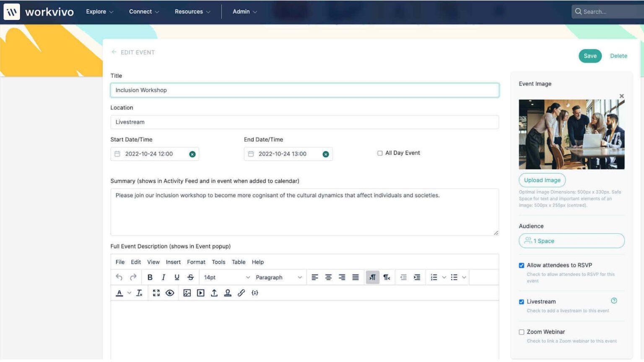The height and width of the screenshot is (362, 644).
Task: Click the Save button
Action: click(x=590, y=56)
